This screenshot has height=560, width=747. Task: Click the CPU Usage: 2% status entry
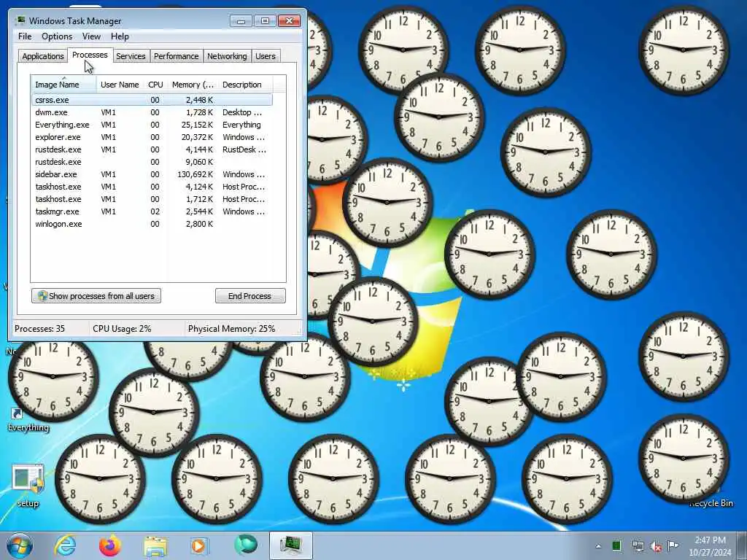122,329
